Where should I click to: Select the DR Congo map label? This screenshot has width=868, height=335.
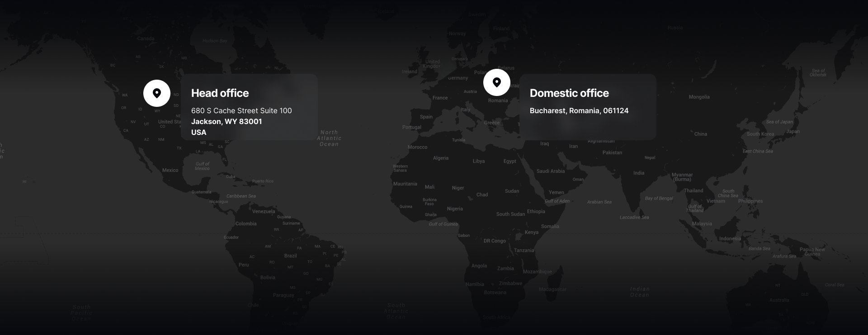(x=494, y=241)
